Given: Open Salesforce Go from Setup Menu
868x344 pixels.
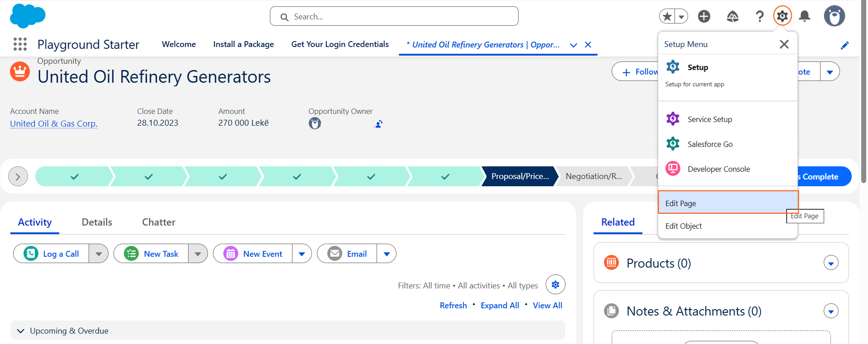Looking at the screenshot, I should [x=727, y=144].
